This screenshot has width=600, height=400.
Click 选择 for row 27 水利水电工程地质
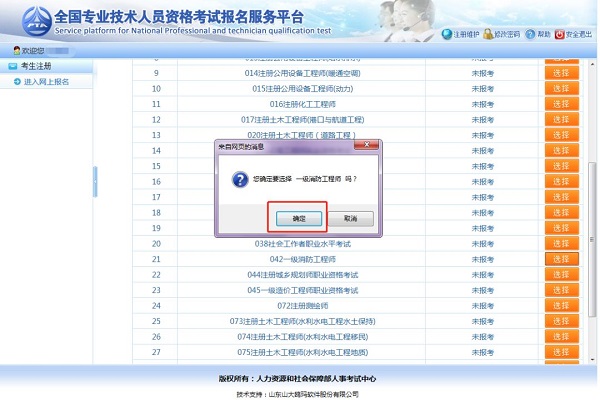coord(561,352)
